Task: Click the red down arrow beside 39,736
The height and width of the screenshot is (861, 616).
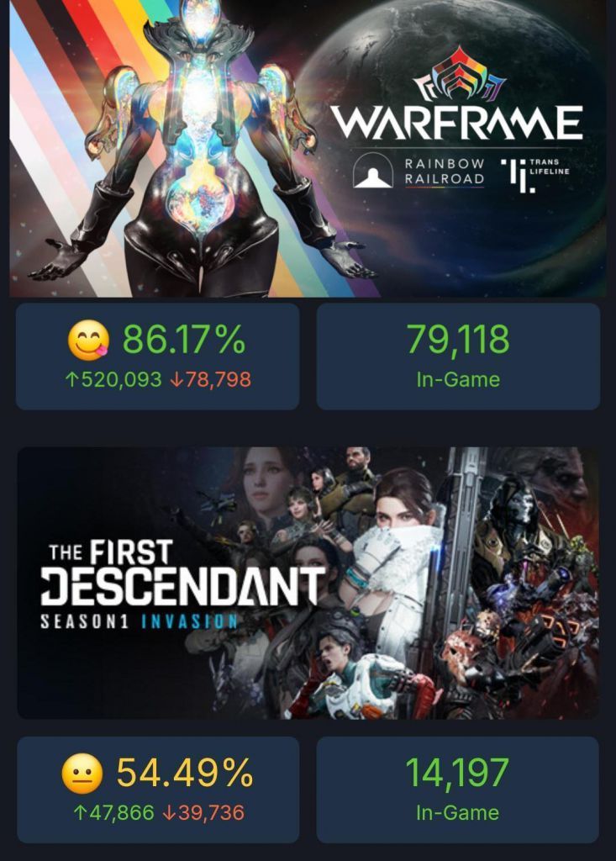Action: [169, 813]
